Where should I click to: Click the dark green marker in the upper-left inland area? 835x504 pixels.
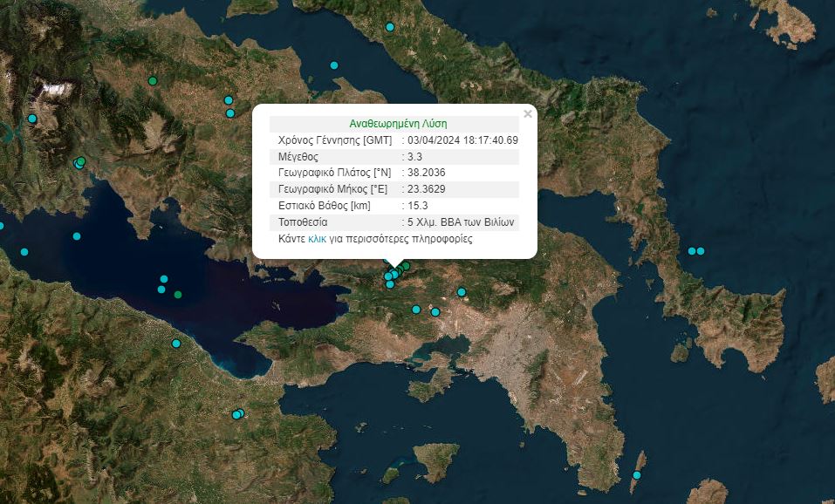pyautogui.click(x=153, y=81)
